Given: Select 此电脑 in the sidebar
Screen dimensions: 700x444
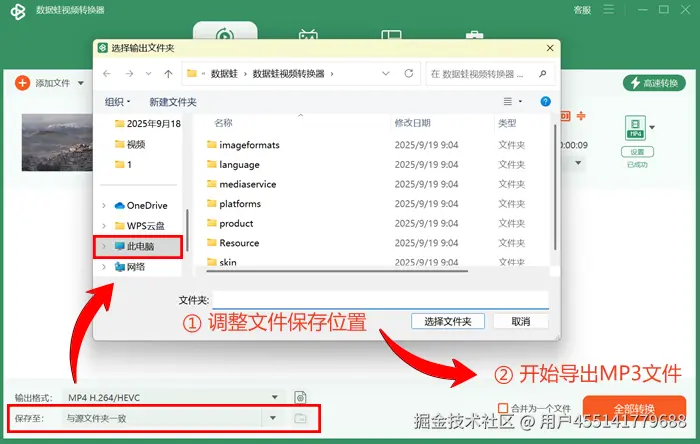Looking at the screenshot, I should 138,246.
